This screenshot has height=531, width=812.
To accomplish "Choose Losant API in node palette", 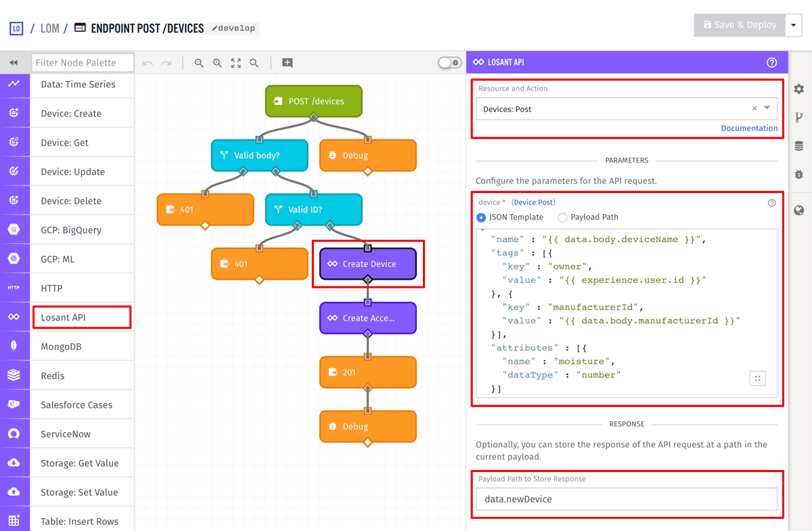I will tap(83, 318).
